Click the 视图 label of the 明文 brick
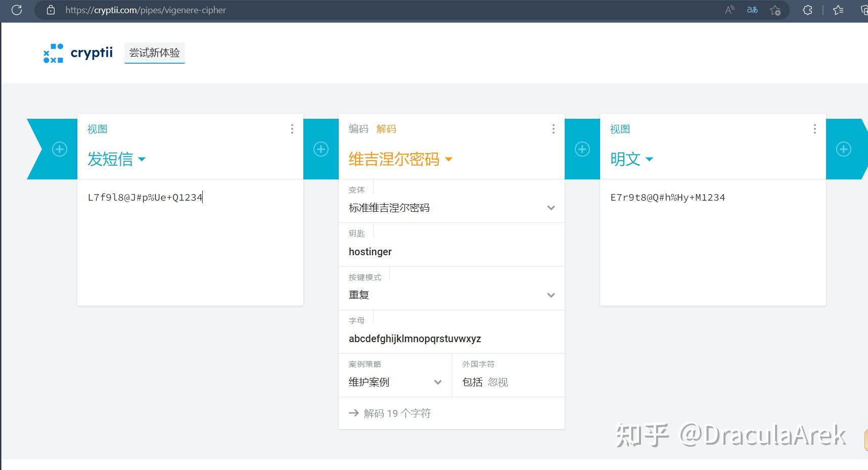The image size is (868, 470). coord(620,129)
